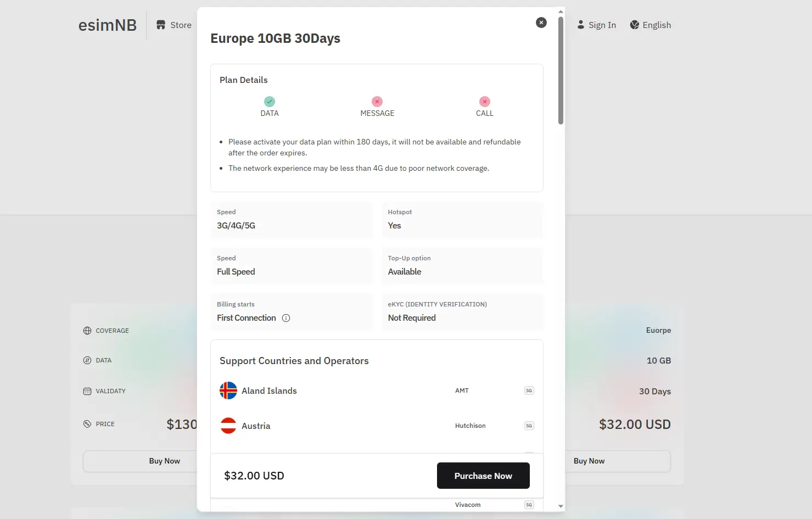Open the English language selector
Viewport: 812px width, 519px height.
coord(657,24)
